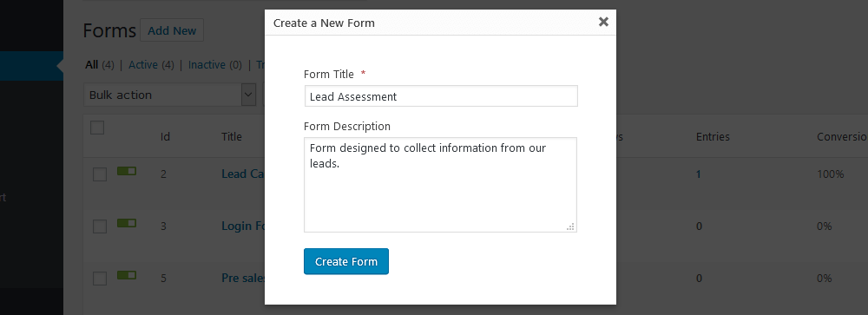
Task: Click the Create Form button
Action: 346,261
